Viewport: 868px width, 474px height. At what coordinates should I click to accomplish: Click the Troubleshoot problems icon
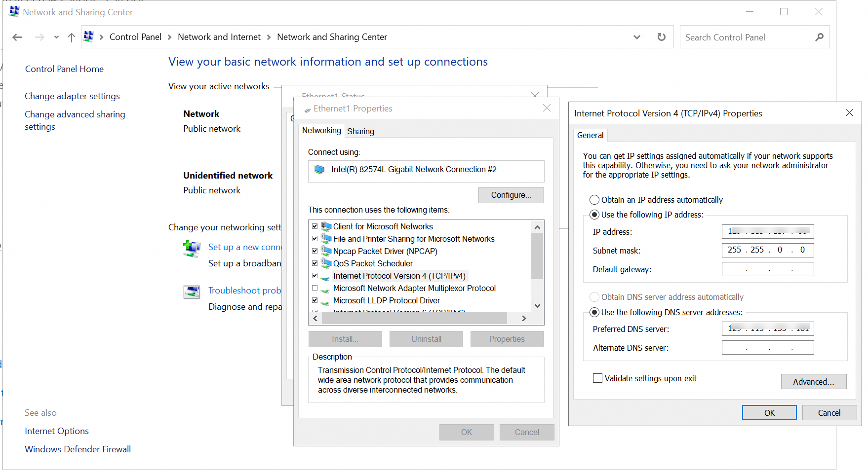[192, 292]
